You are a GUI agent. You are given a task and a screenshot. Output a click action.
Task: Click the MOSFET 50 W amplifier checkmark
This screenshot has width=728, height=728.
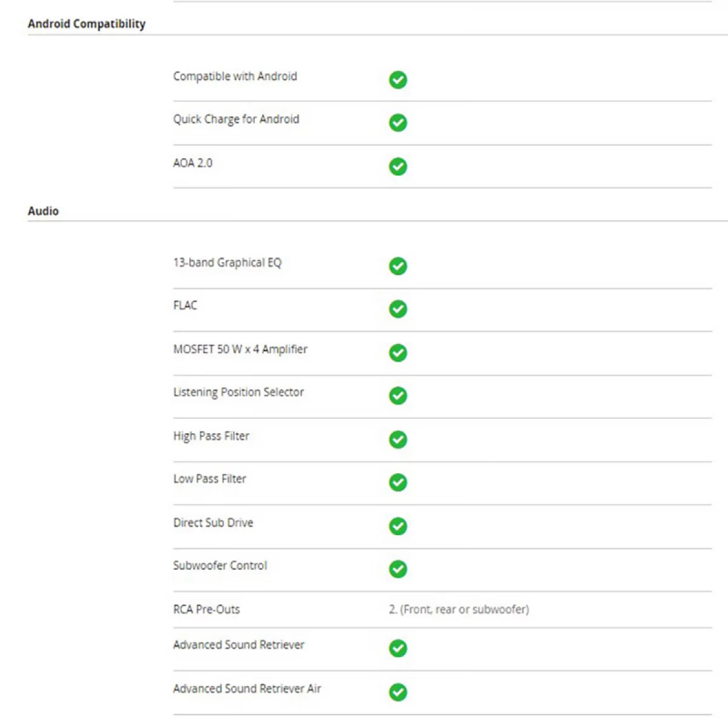pos(398,352)
